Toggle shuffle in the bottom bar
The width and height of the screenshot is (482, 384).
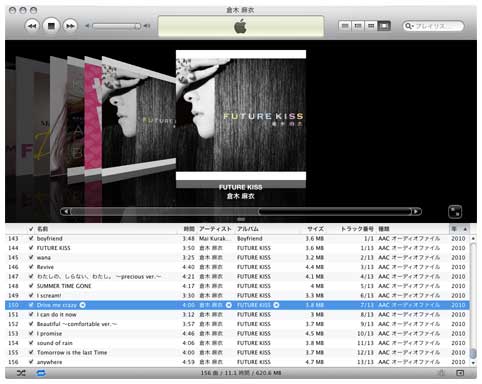tap(21, 373)
